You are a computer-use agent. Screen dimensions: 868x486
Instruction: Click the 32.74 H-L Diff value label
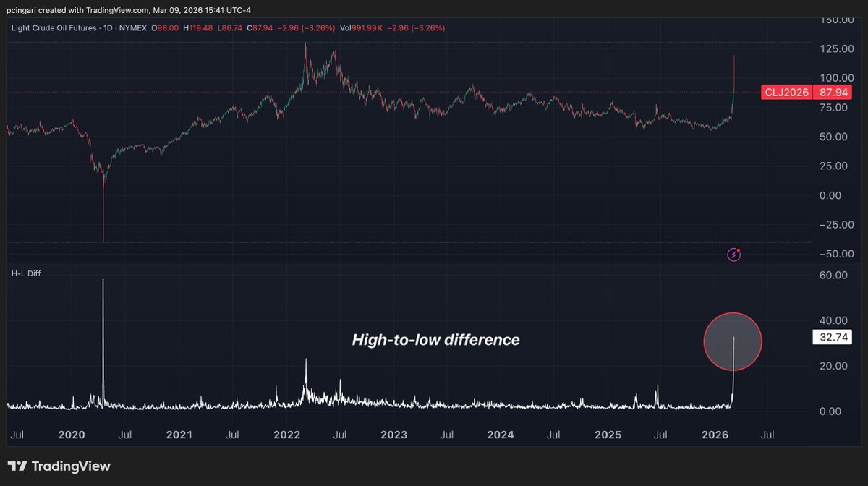[x=834, y=337]
